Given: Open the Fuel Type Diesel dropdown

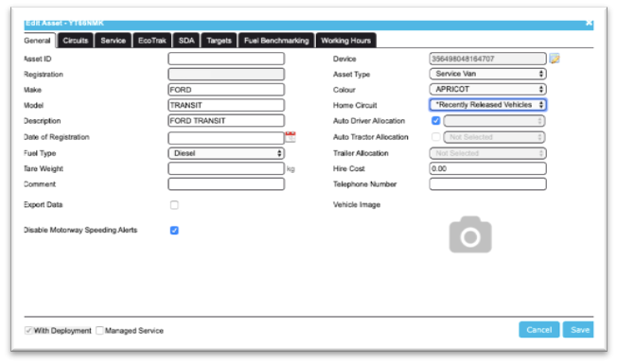Looking at the screenshot, I should pyautogui.click(x=226, y=153).
